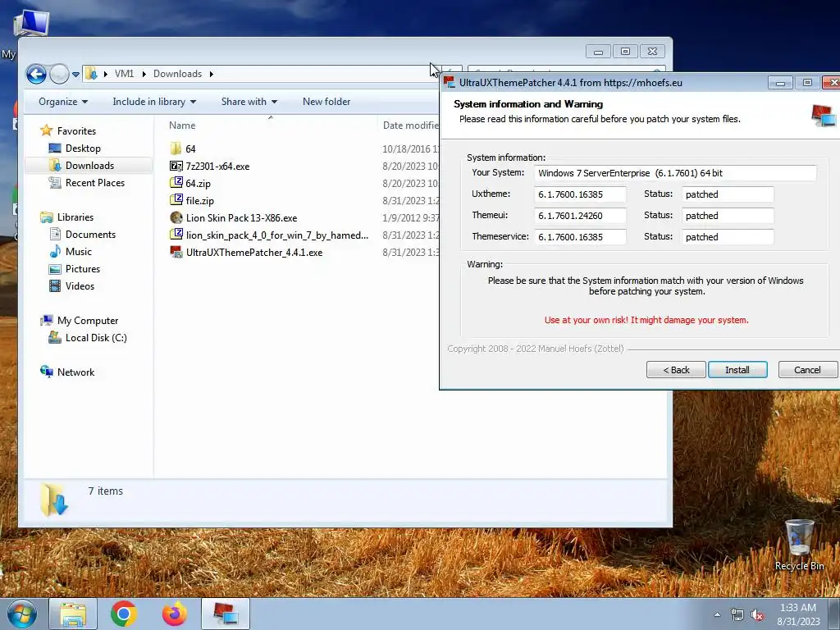The height and width of the screenshot is (630, 840).
Task: Click the Explorer Forward navigation arrow
Action: click(x=59, y=74)
